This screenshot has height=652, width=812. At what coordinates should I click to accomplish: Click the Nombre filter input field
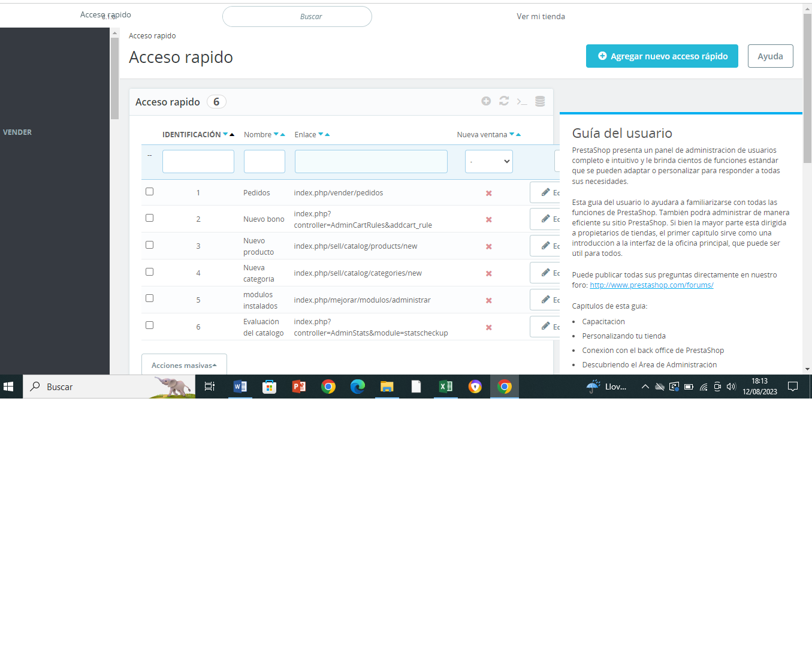coord(264,162)
